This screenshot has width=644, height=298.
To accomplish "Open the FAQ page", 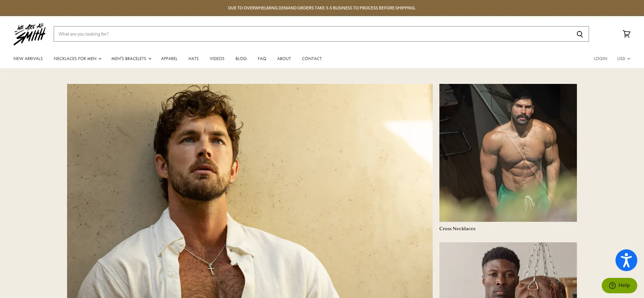I will (x=262, y=59).
